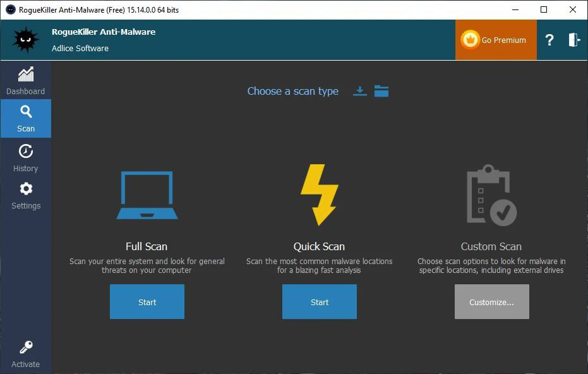Viewport: 588px width, 374px height.
Task: Click the 'Adlice Software' header text
Action: (80, 49)
